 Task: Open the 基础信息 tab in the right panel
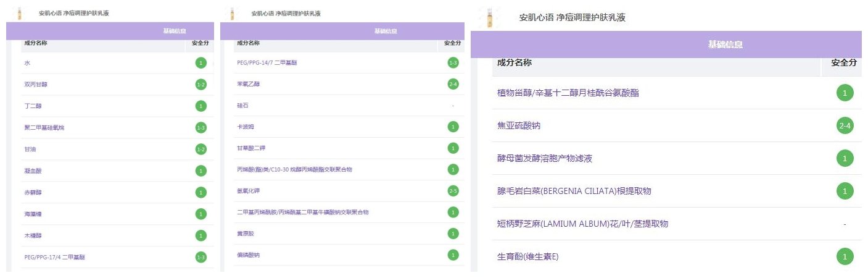[x=725, y=44]
